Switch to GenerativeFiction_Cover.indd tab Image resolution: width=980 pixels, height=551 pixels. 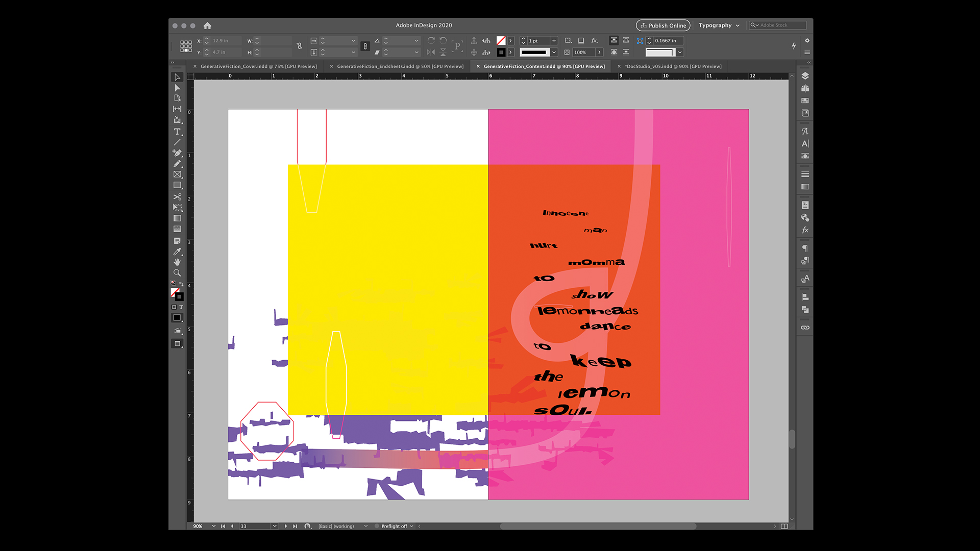pyautogui.click(x=258, y=66)
